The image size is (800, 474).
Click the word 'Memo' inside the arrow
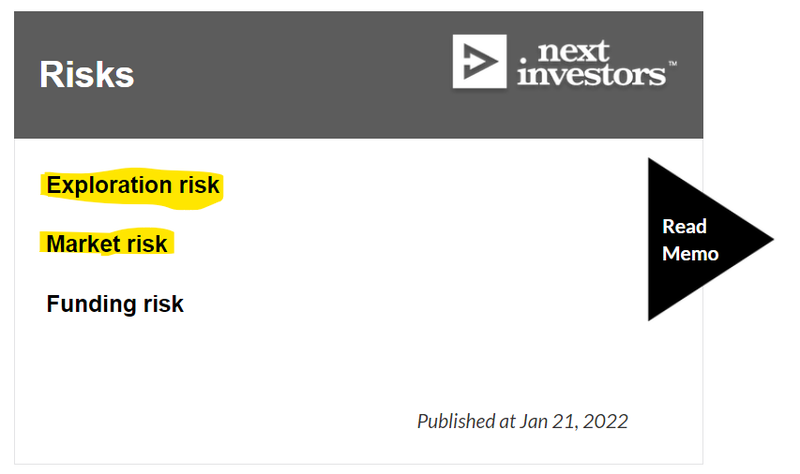tap(690, 254)
